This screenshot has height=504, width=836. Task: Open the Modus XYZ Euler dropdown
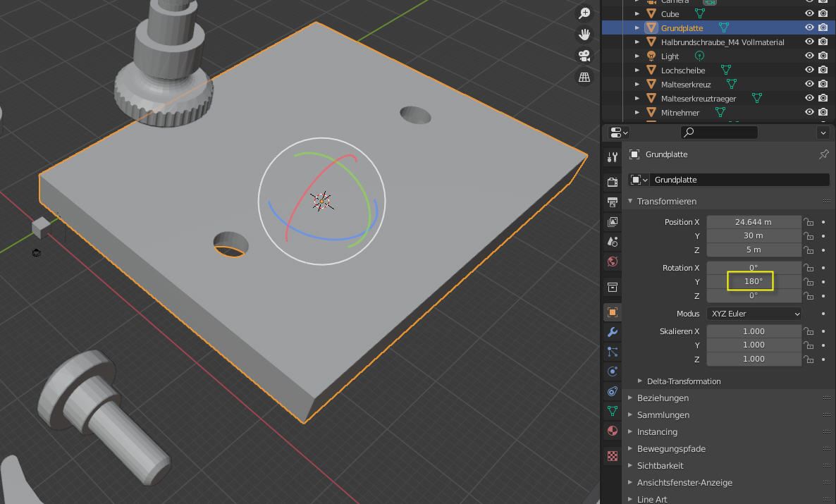[754, 314]
